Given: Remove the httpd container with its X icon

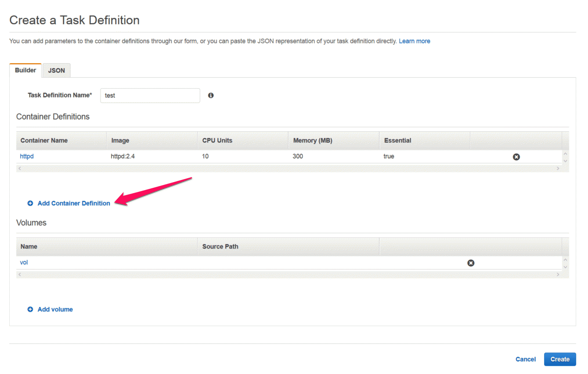Looking at the screenshot, I should point(516,157).
